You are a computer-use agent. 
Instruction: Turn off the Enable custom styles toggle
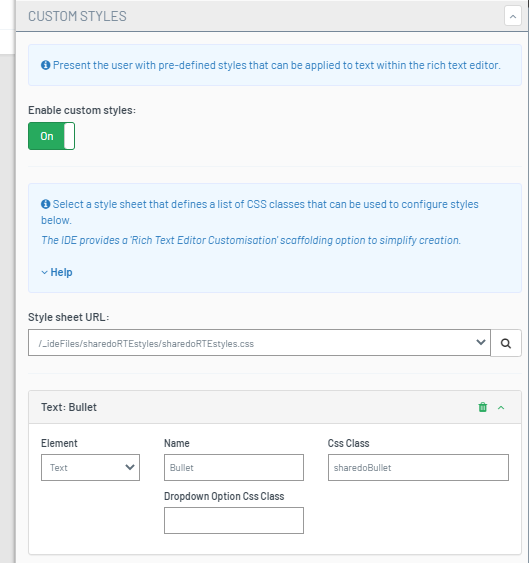point(51,136)
